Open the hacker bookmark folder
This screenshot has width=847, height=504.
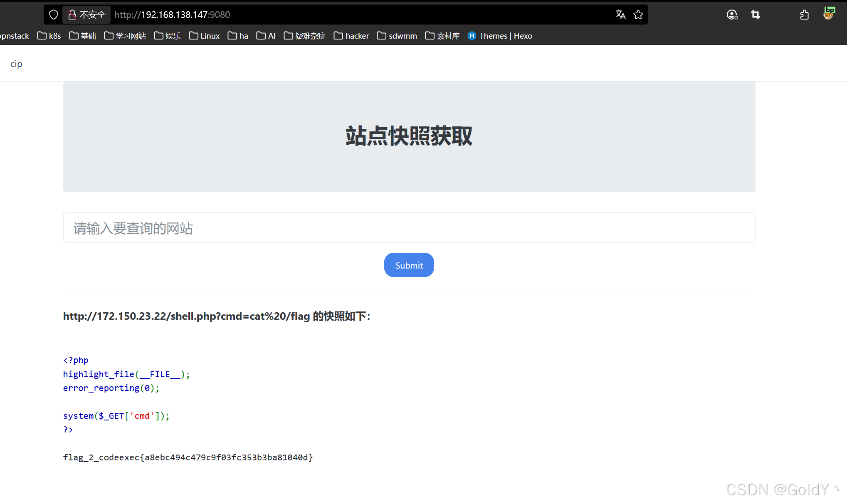coord(351,36)
